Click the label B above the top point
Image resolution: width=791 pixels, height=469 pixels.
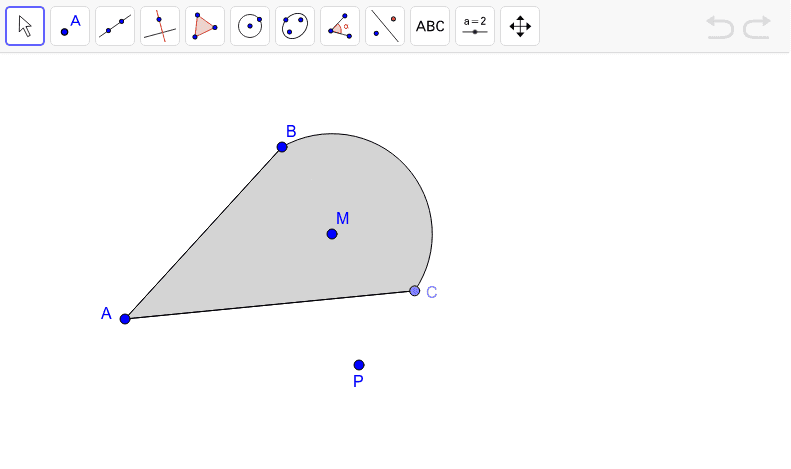click(x=291, y=132)
